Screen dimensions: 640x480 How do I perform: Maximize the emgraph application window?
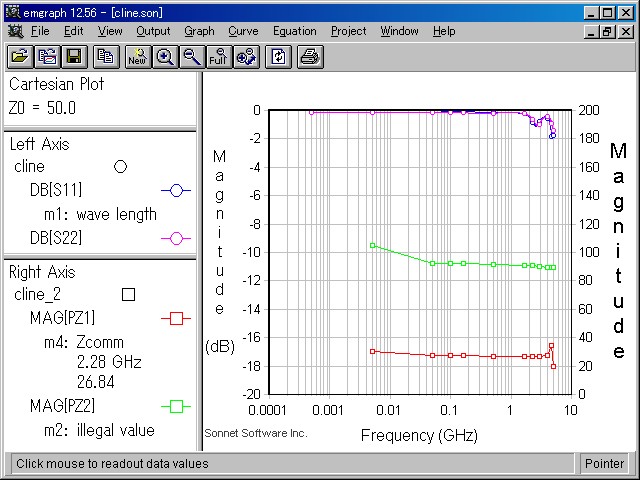click(x=607, y=13)
